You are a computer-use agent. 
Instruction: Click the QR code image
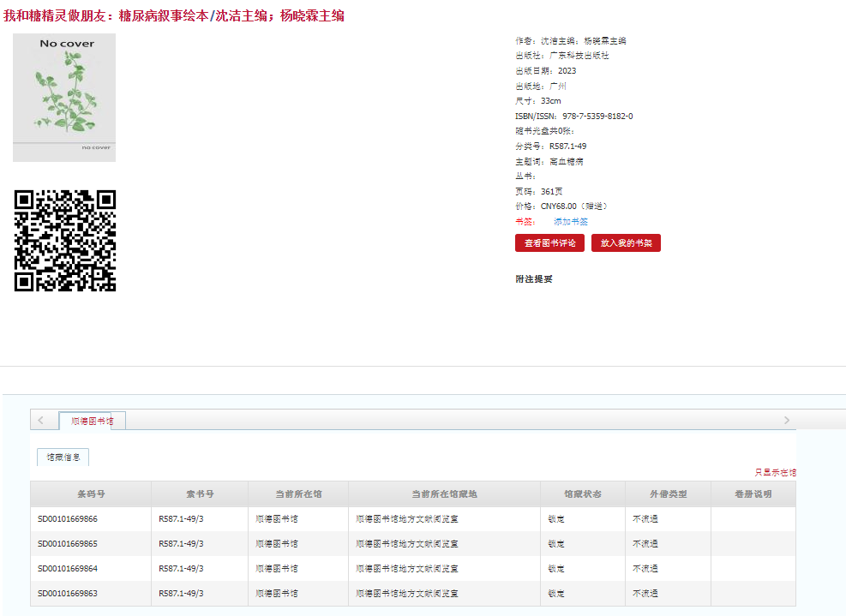click(65, 241)
